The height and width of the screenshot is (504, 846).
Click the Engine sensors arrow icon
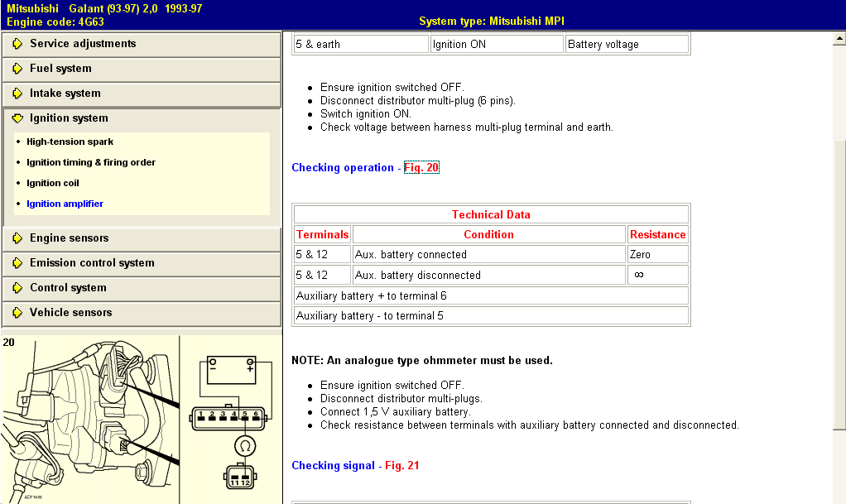pyautogui.click(x=17, y=238)
